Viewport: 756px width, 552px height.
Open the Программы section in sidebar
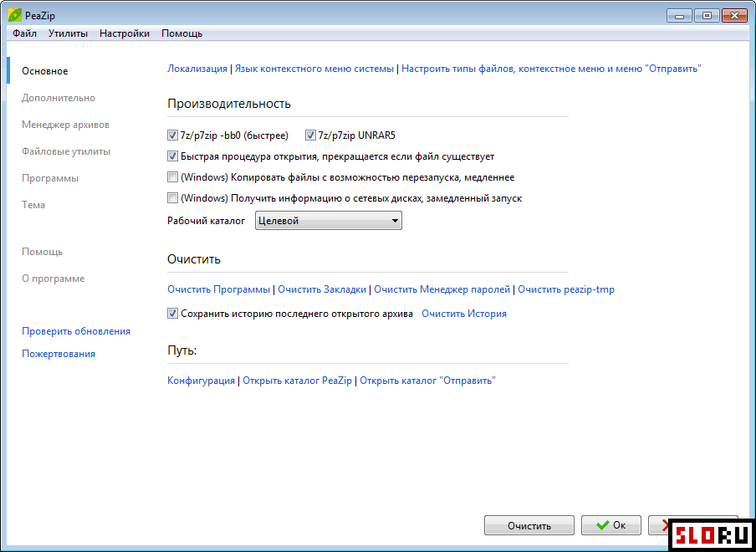click(50, 178)
